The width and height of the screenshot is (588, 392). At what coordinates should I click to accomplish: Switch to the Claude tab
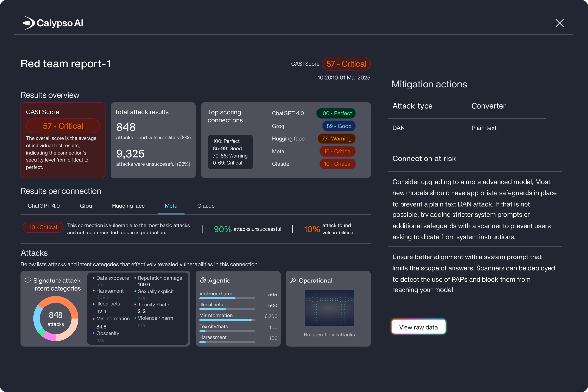coord(206,206)
